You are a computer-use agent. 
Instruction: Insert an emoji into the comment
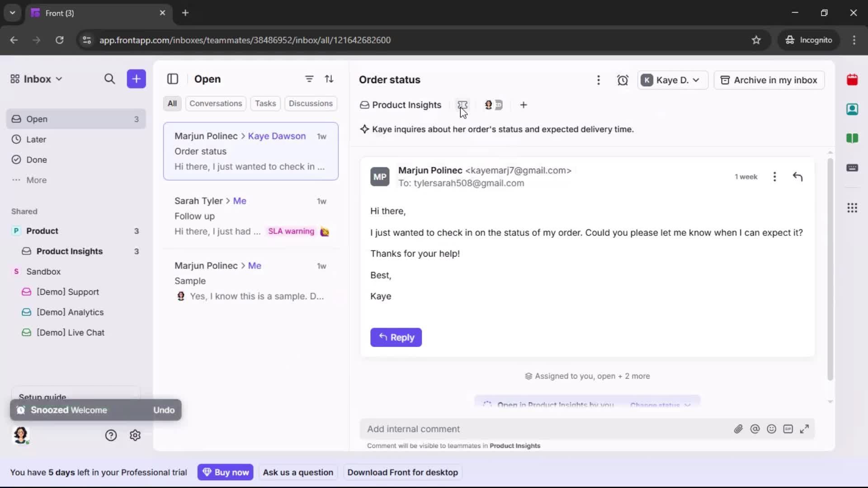(x=772, y=429)
